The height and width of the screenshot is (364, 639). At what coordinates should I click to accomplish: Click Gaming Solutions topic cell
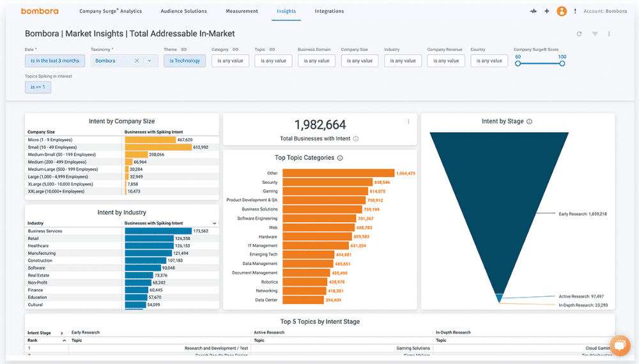click(x=413, y=348)
